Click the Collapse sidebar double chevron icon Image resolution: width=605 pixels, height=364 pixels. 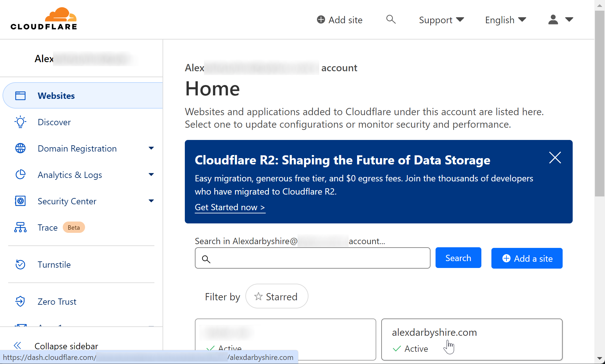[x=18, y=346]
